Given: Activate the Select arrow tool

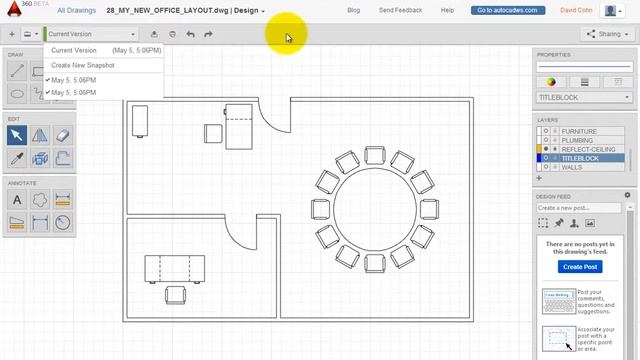Looking at the screenshot, I should pyautogui.click(x=17, y=136).
